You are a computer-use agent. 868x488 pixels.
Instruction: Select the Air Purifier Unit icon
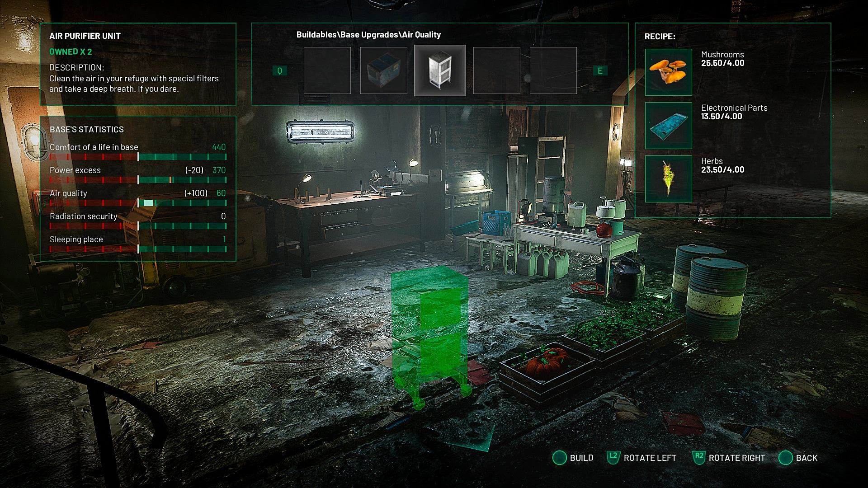pyautogui.click(x=439, y=70)
